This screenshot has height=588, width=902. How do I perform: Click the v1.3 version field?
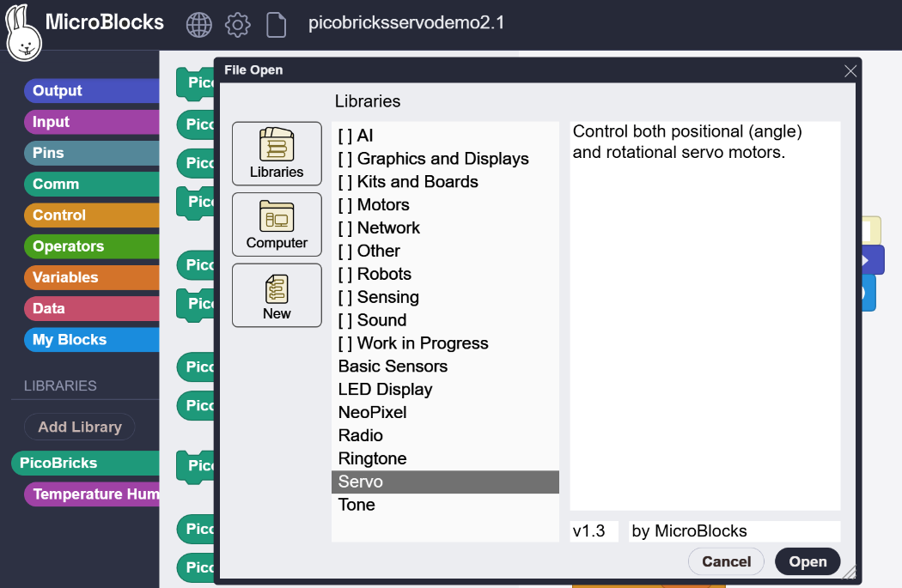point(594,531)
